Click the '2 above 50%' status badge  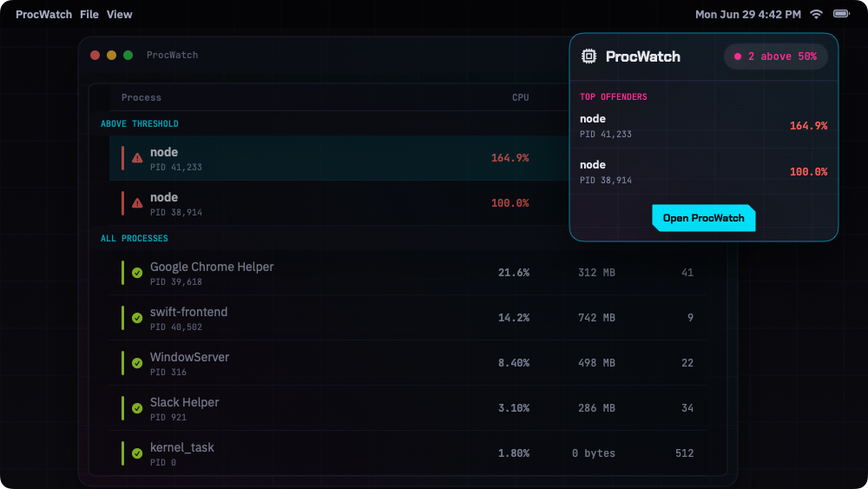pos(775,56)
